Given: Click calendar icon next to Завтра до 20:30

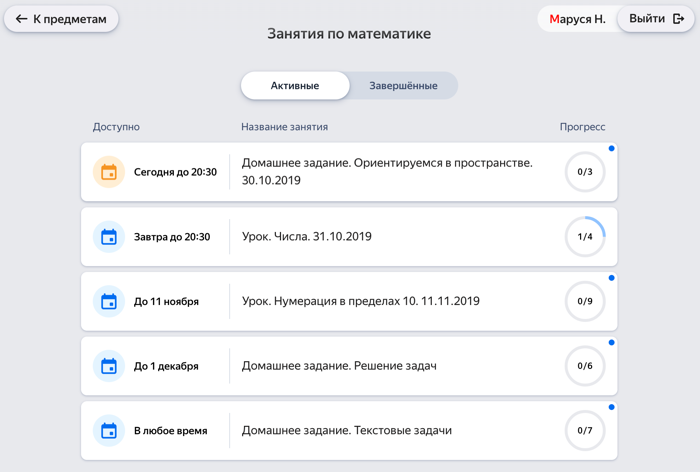Looking at the screenshot, I should point(109,237).
